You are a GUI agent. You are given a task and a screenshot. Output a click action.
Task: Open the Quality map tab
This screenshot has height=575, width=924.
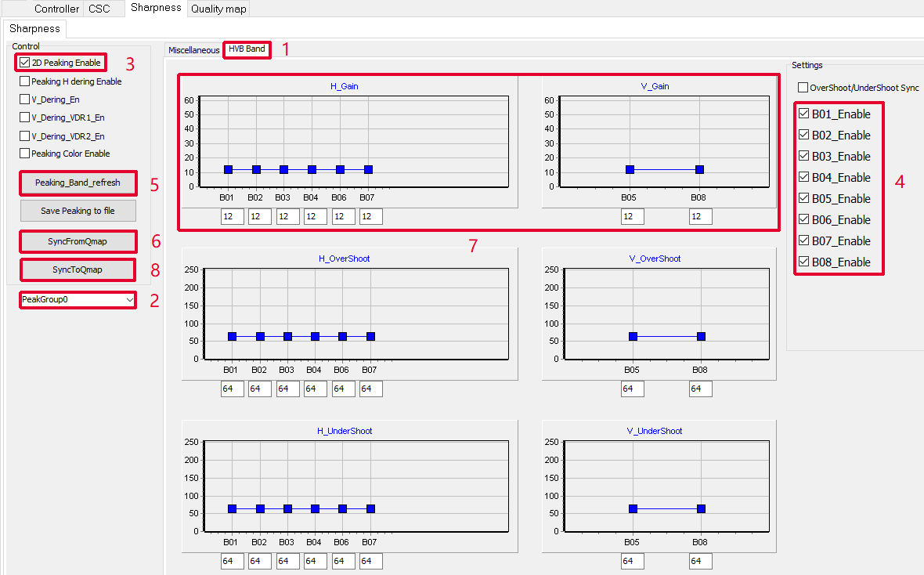(x=218, y=9)
